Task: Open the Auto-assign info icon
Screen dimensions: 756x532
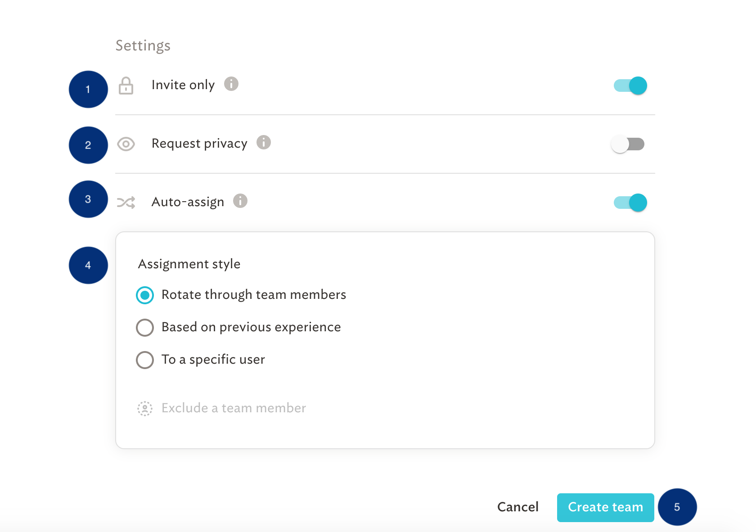Action: [240, 201]
